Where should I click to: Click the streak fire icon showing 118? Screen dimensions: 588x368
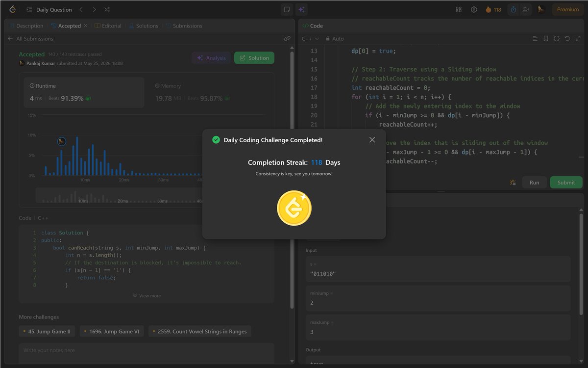pos(493,9)
